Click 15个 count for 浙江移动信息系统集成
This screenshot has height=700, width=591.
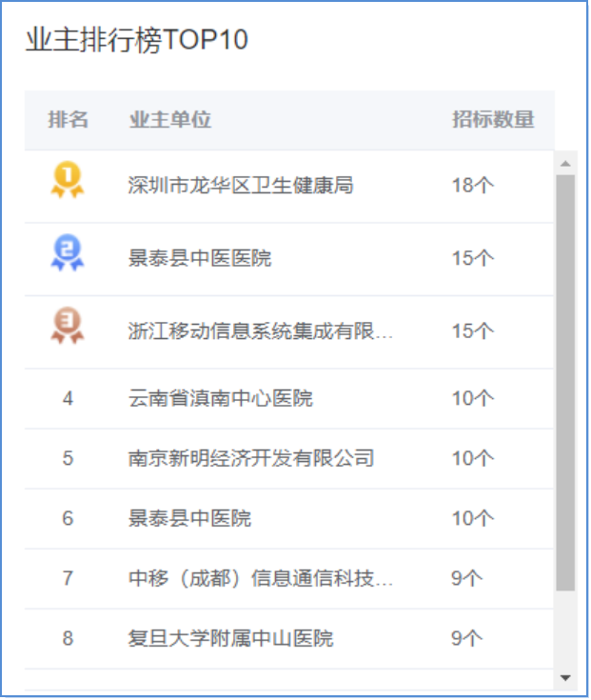point(473,330)
